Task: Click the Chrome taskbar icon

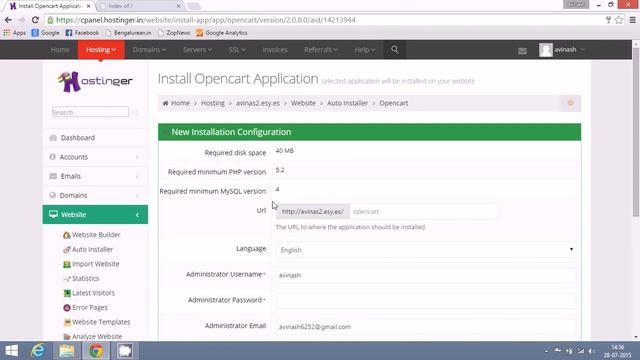Action: [96, 351]
